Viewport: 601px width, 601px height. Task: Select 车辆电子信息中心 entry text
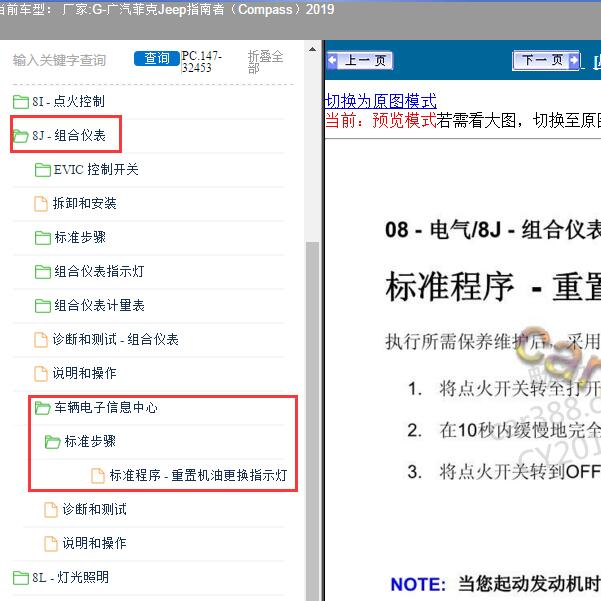106,407
